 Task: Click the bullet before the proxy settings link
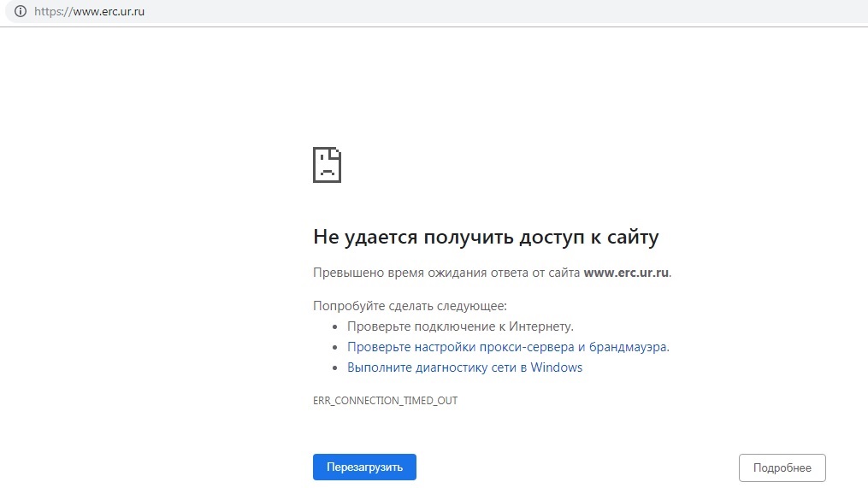pyautogui.click(x=335, y=348)
